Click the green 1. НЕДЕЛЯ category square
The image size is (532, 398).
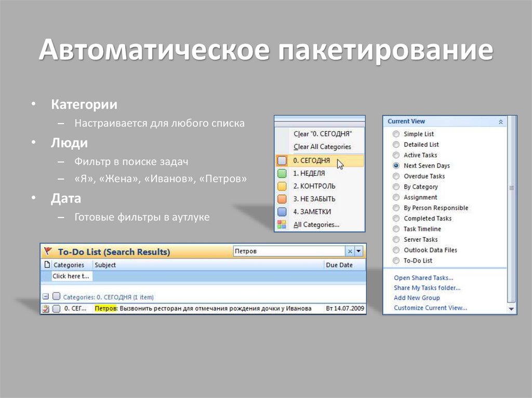click(283, 173)
